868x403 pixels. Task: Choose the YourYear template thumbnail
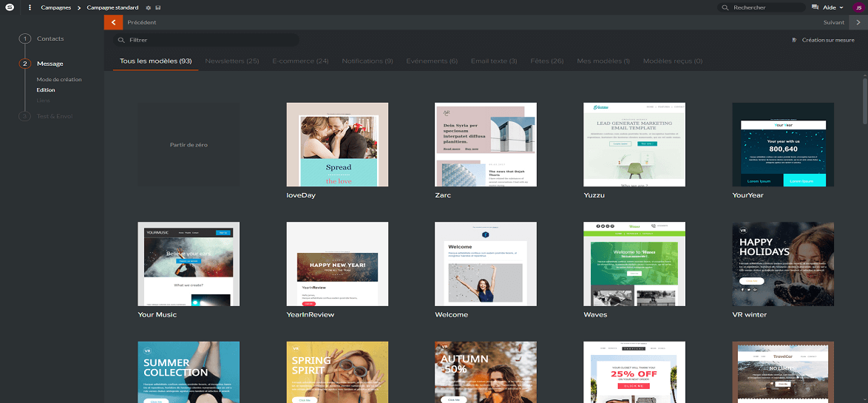(783, 145)
